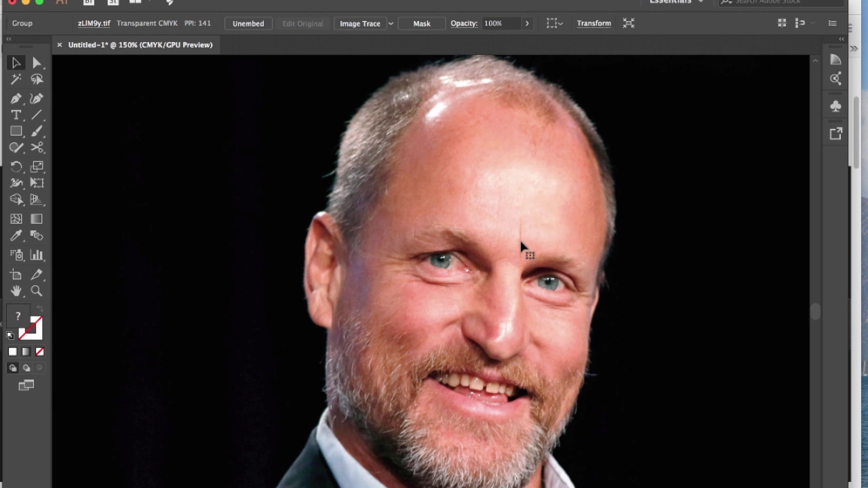Select the Gradient tool
Screen dimensions: 868x488
click(37, 219)
